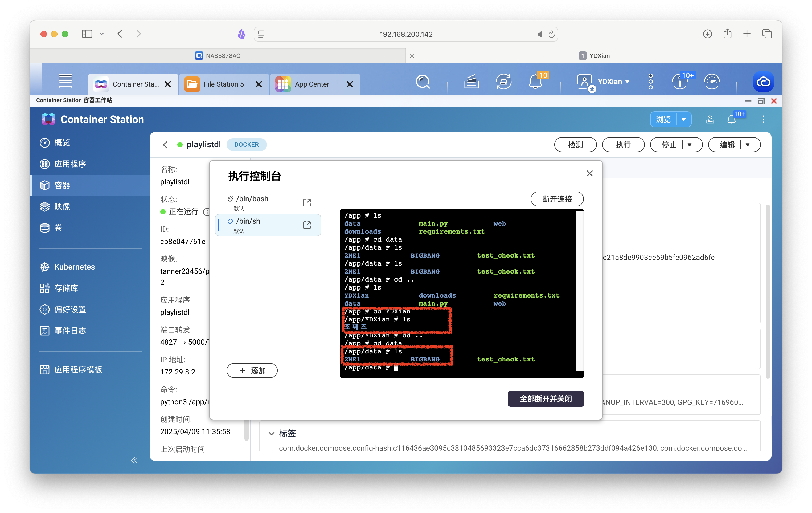This screenshot has height=513, width=812.
Task: Open /bin/sh console in new window
Action: (x=306, y=225)
